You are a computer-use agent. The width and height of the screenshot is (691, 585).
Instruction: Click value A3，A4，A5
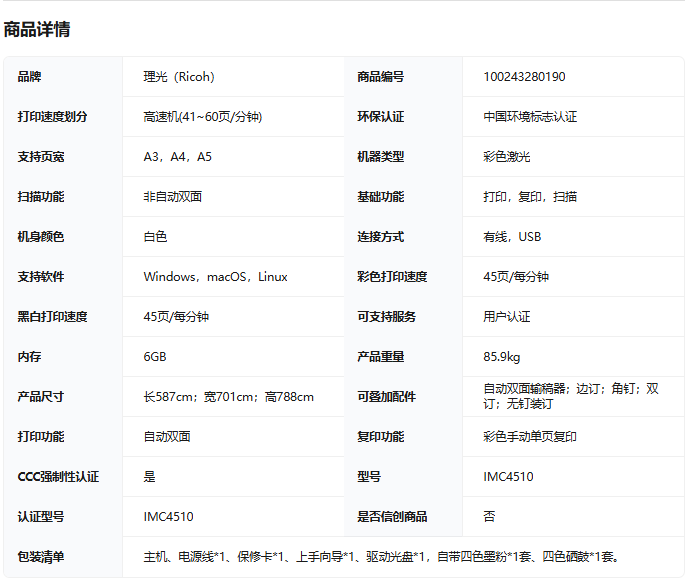tap(178, 157)
